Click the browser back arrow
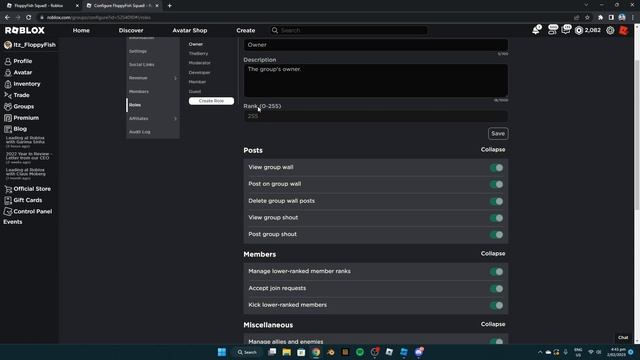This screenshot has width=640, height=360. [7, 18]
